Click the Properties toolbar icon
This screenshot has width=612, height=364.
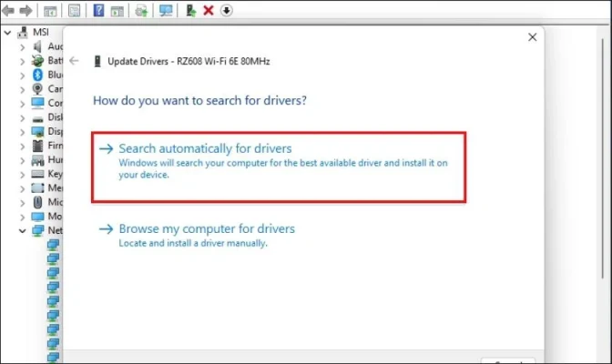pos(74,11)
